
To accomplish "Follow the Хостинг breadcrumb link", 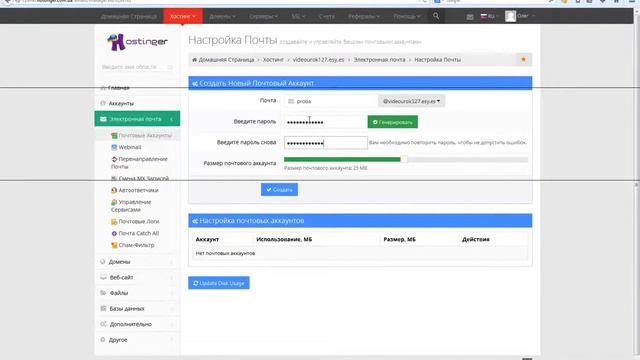I will (x=273, y=60).
